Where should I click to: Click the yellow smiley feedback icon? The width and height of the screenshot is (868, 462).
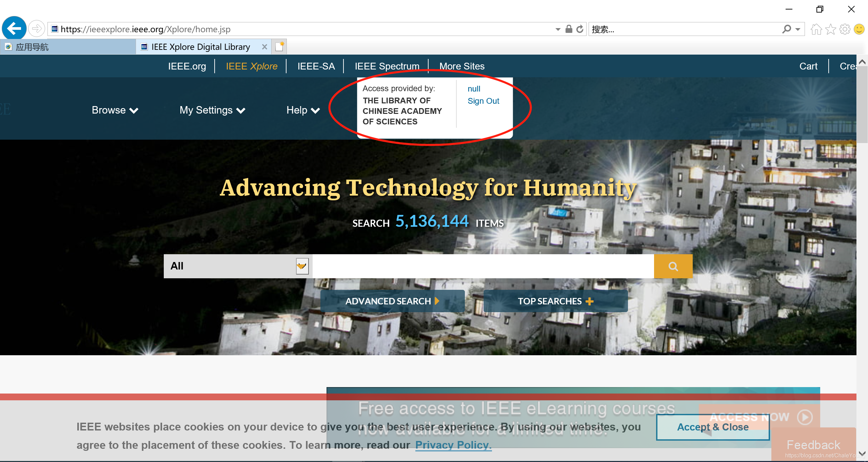click(859, 29)
